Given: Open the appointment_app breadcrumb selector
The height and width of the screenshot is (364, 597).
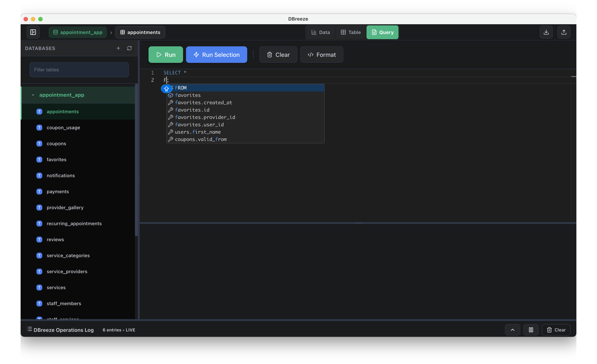Looking at the screenshot, I should click(x=78, y=32).
